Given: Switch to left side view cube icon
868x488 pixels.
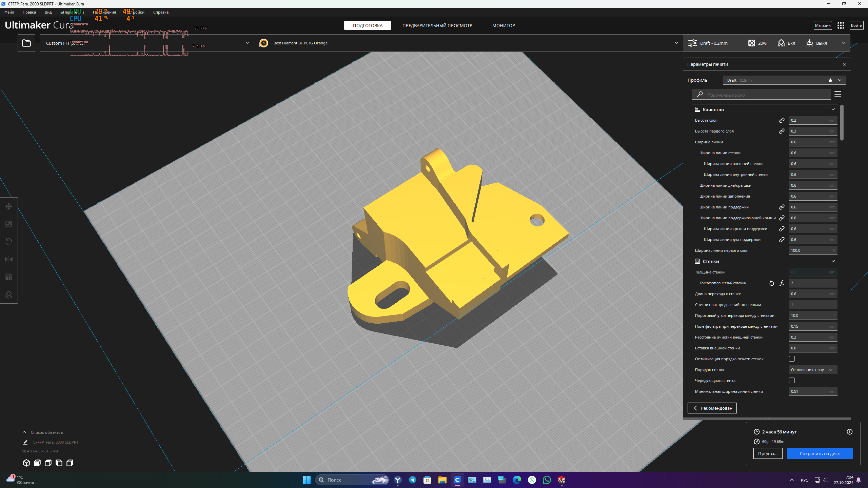Looking at the screenshot, I should coord(59,463).
